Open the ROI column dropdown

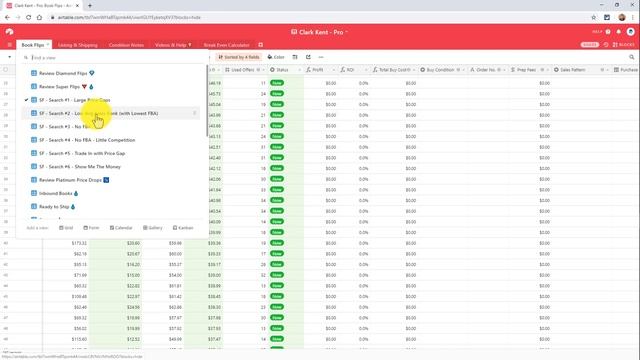click(x=366, y=70)
